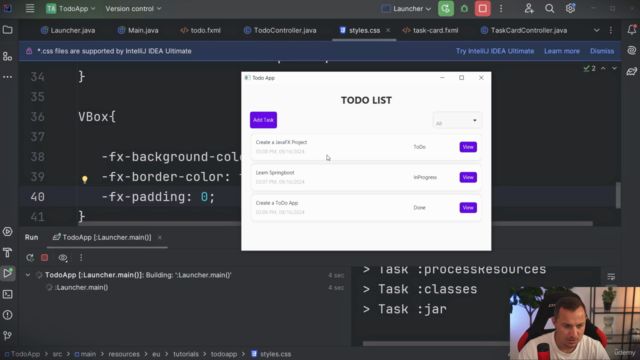Start debugging with the bug icon
640x360 pixels.
(464, 9)
